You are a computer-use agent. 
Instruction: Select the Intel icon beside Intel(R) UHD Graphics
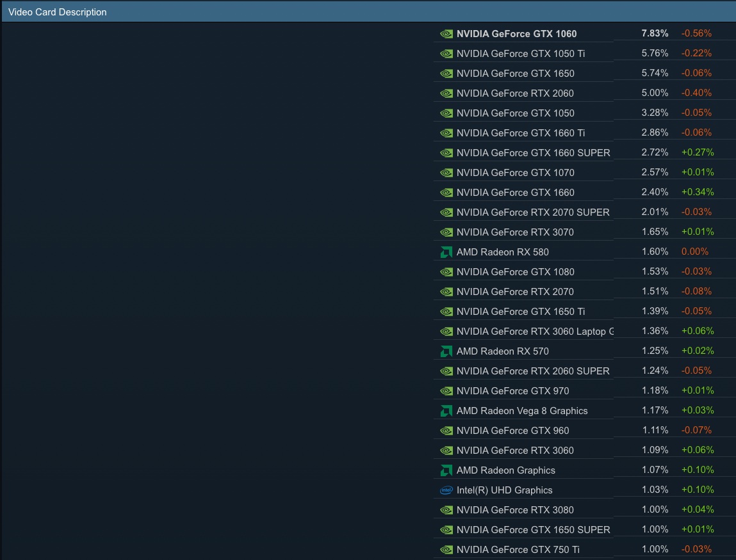(446, 490)
